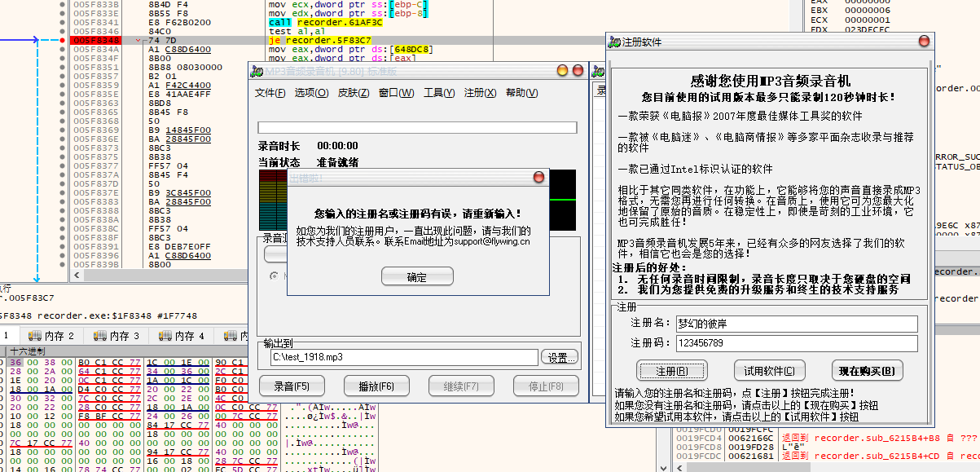Click the 内存 2 tab's memory icon
The height and width of the screenshot is (472, 980).
(35, 336)
